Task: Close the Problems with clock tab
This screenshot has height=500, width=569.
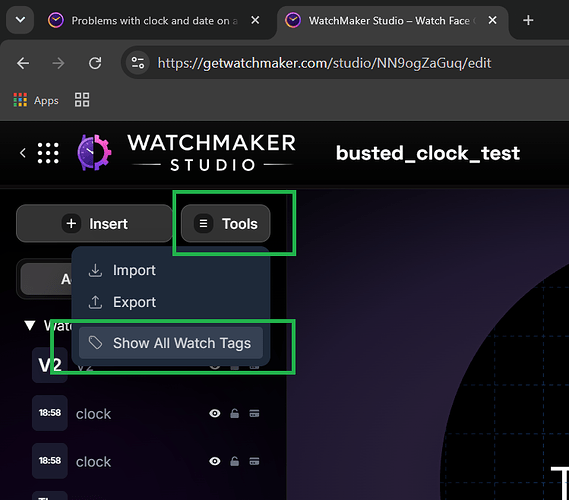Action: tap(255, 20)
